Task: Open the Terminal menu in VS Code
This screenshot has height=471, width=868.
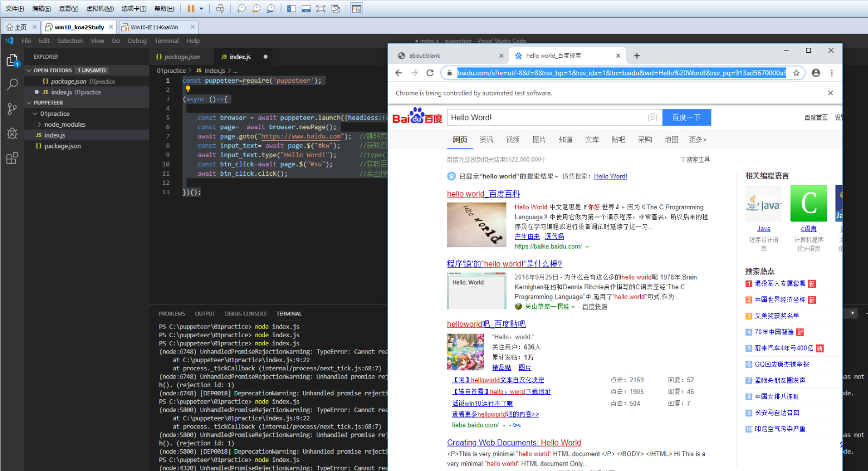Action: point(166,41)
